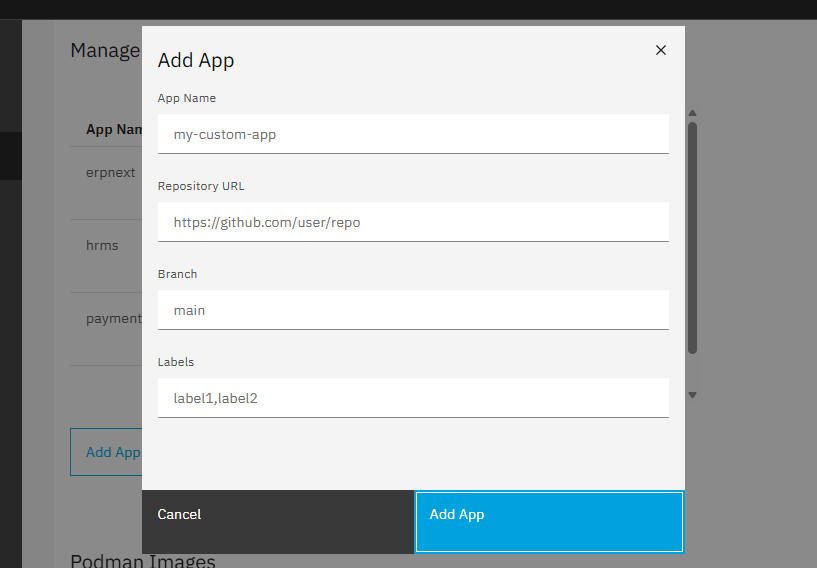Select the payments app row

(114, 318)
